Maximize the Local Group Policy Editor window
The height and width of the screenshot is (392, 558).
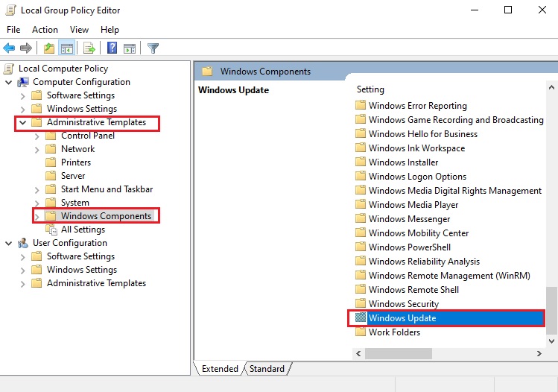[508, 10]
